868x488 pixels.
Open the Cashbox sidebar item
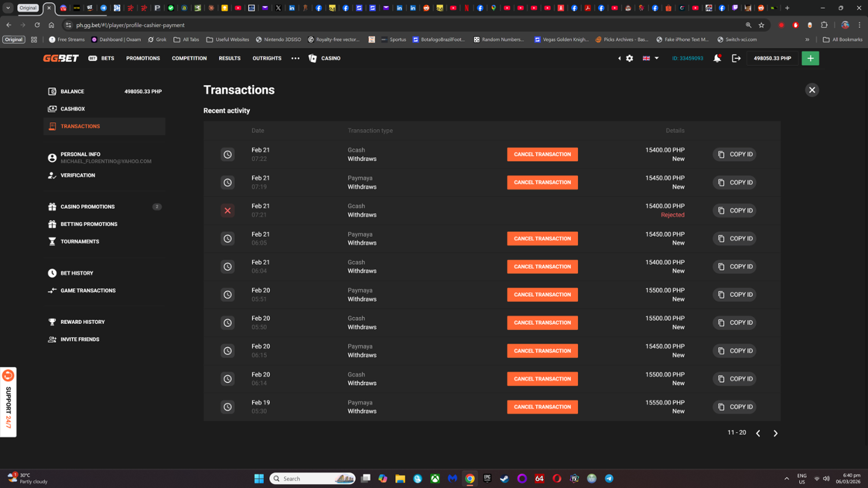coord(73,109)
